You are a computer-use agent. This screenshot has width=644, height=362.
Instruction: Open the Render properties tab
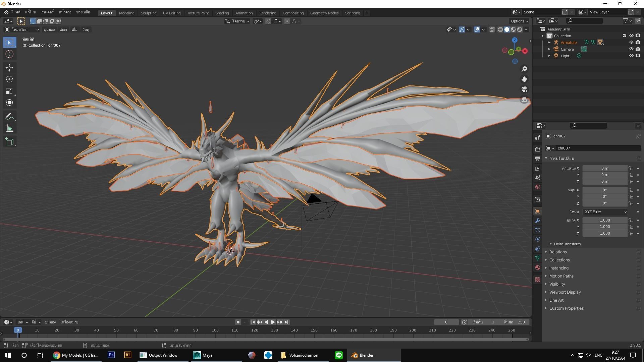pyautogui.click(x=538, y=149)
